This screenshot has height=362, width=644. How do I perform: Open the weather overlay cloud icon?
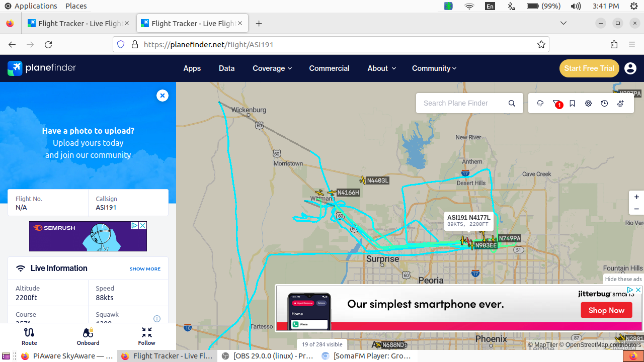point(540,103)
